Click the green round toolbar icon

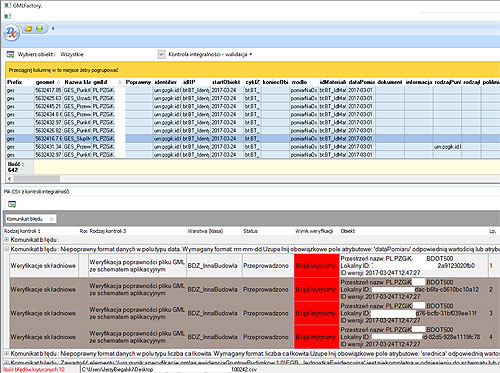click(39, 29)
